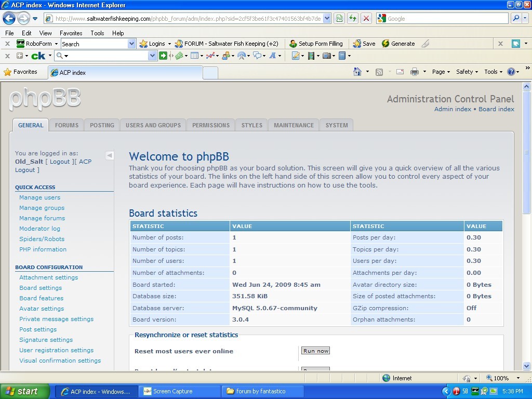This screenshot has width=532, height=399.
Task: Click Setup Form Filling in RoboForm toolbar
Action: click(316, 44)
